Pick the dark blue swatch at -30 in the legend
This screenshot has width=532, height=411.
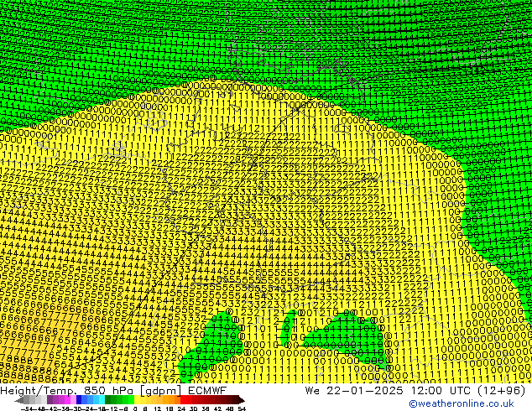79,400
